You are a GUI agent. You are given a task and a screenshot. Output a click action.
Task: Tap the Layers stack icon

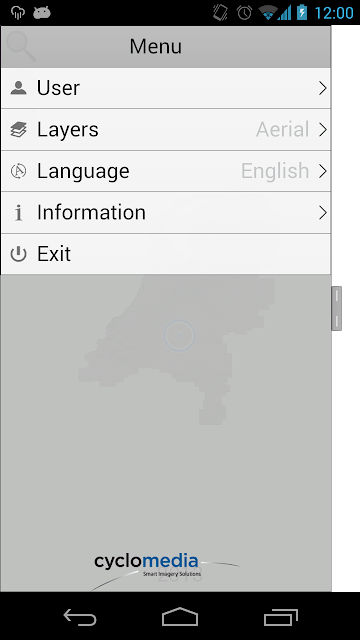pyautogui.click(x=18, y=129)
